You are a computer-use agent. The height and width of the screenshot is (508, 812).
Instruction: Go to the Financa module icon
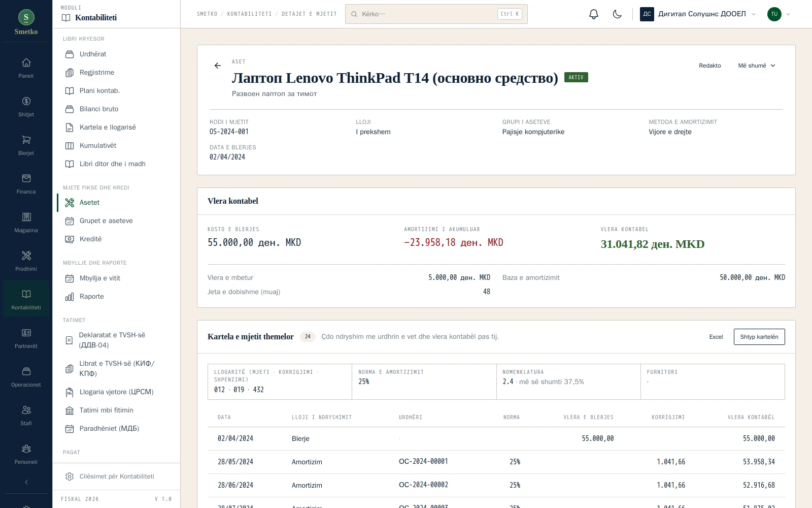click(x=26, y=183)
